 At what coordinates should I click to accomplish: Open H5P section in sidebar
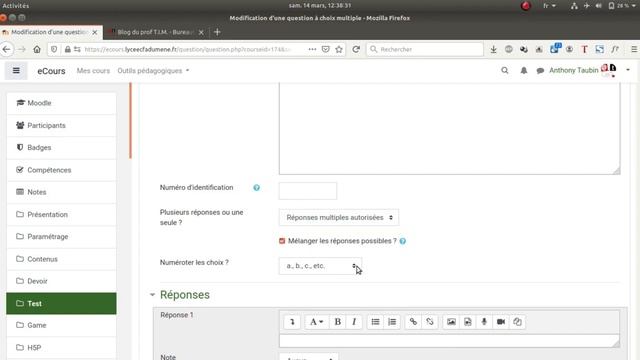tap(61, 348)
